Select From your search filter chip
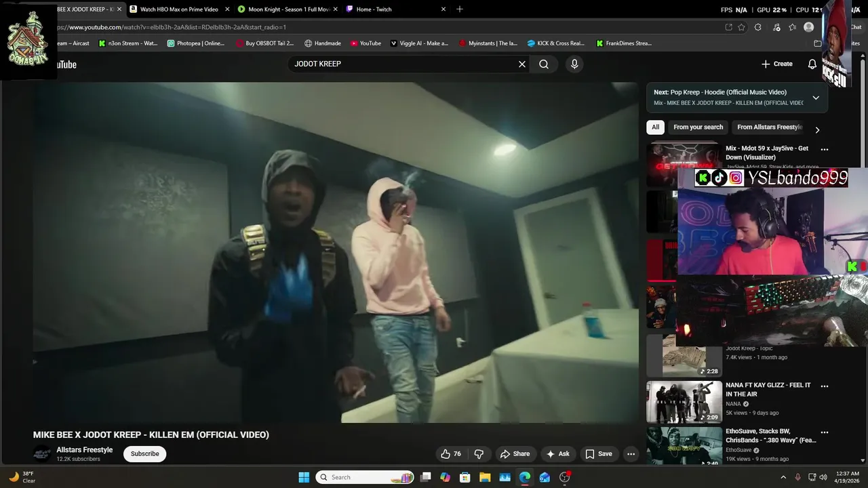This screenshot has height=488, width=868. point(698,127)
